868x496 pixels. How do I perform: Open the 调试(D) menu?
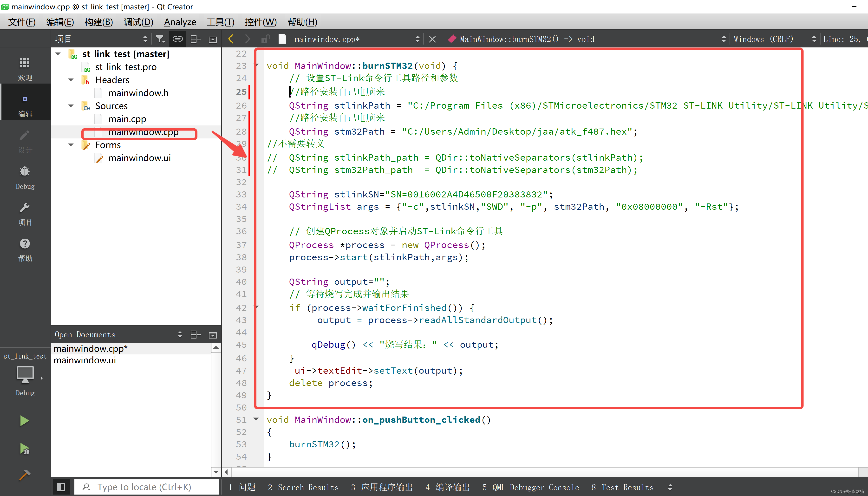(138, 22)
